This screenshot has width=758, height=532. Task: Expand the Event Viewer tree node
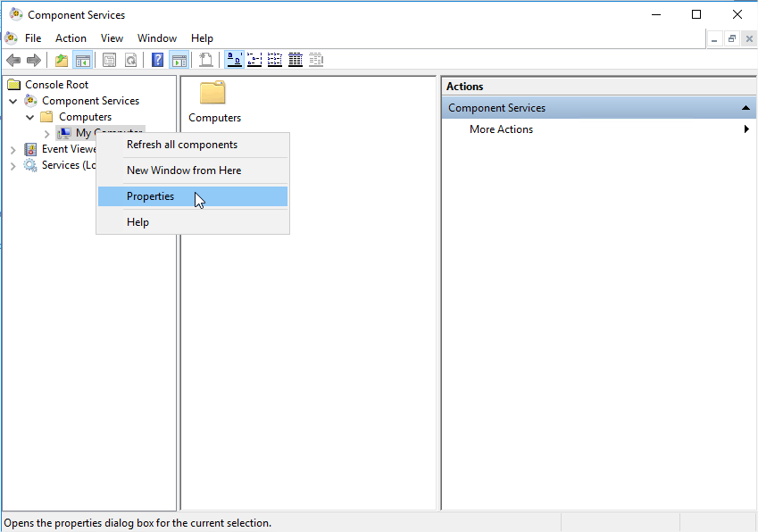(x=13, y=150)
